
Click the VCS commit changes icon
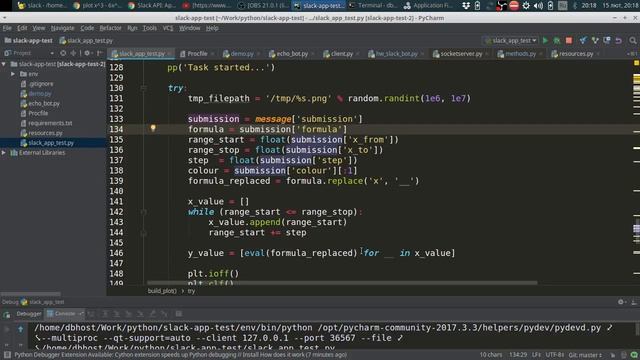click(595, 40)
